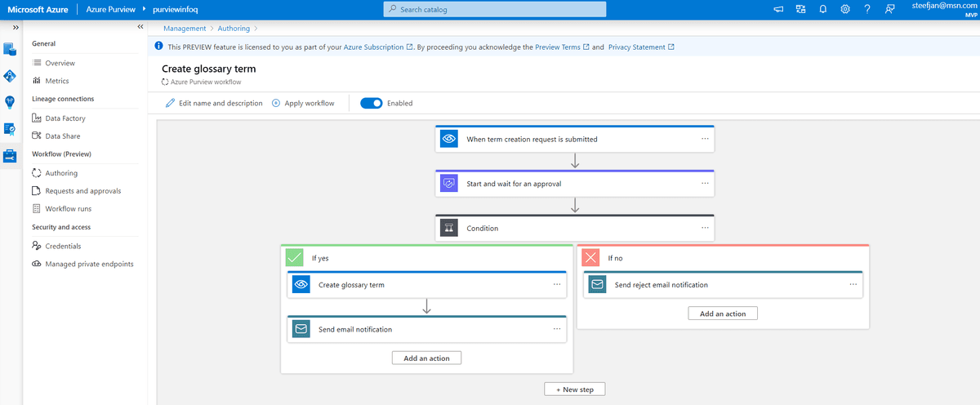Click envelope icon on Send reject email notification
This screenshot has height=405, width=980.
click(597, 285)
